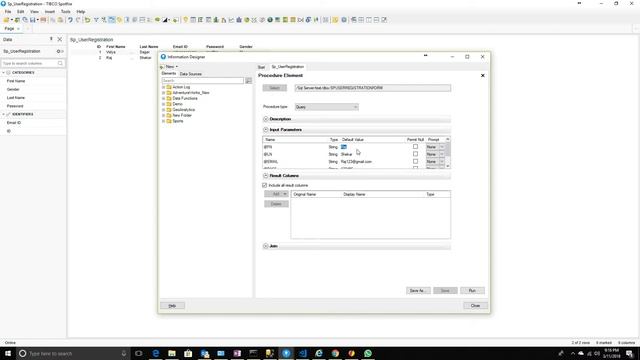
Task: Open Procedure type dropdown
Action: tap(327, 107)
